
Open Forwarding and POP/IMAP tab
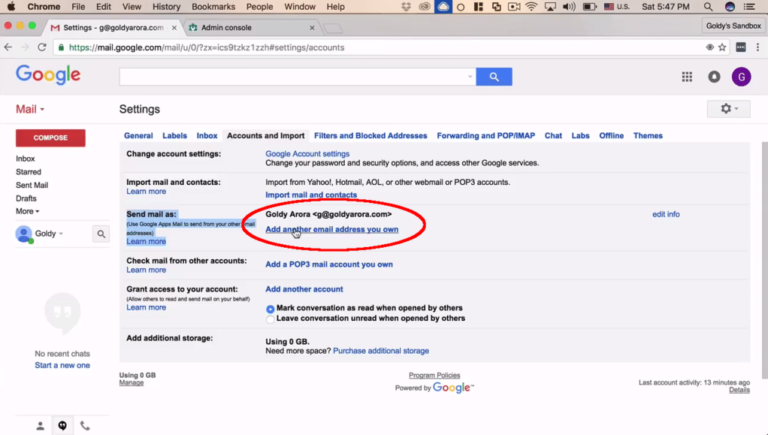point(486,136)
